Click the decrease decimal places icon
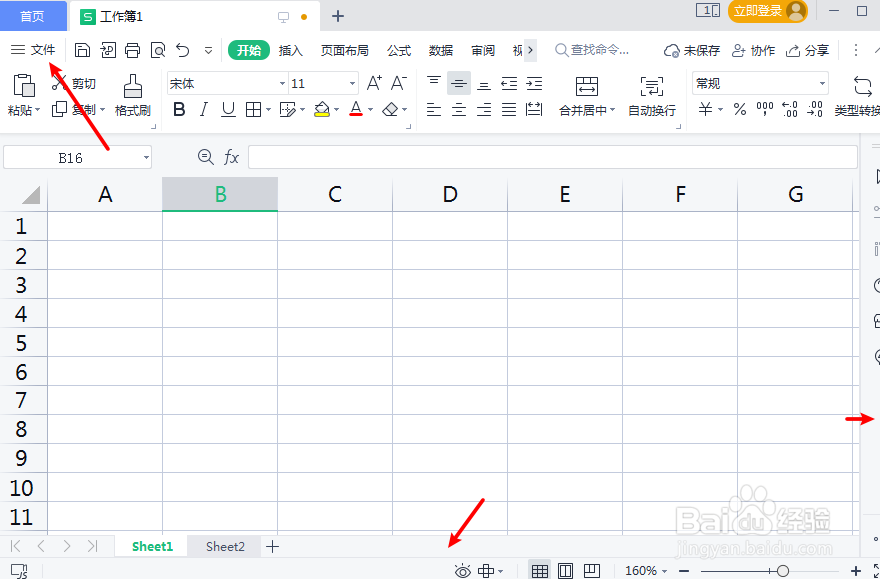Screen dimensions: 880x579 click(x=814, y=109)
